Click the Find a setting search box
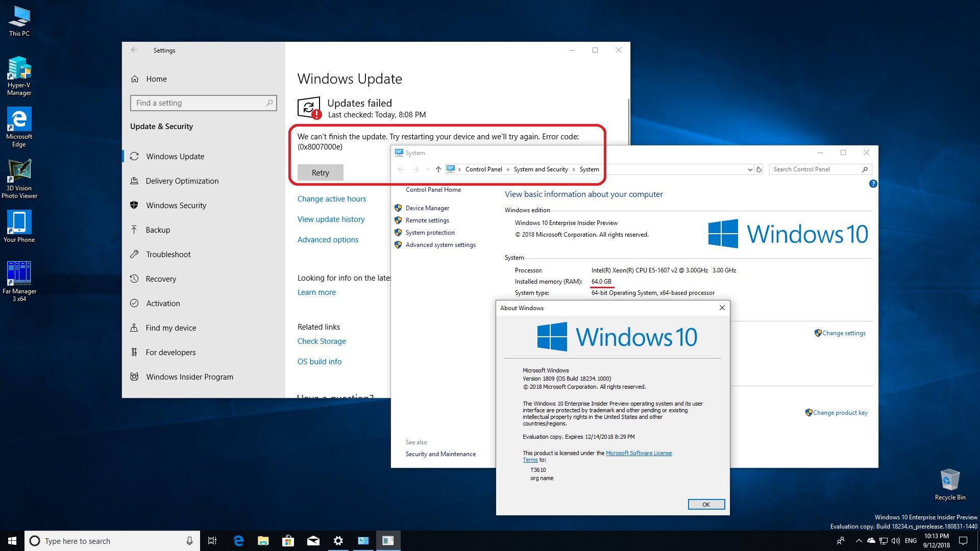 [x=203, y=103]
